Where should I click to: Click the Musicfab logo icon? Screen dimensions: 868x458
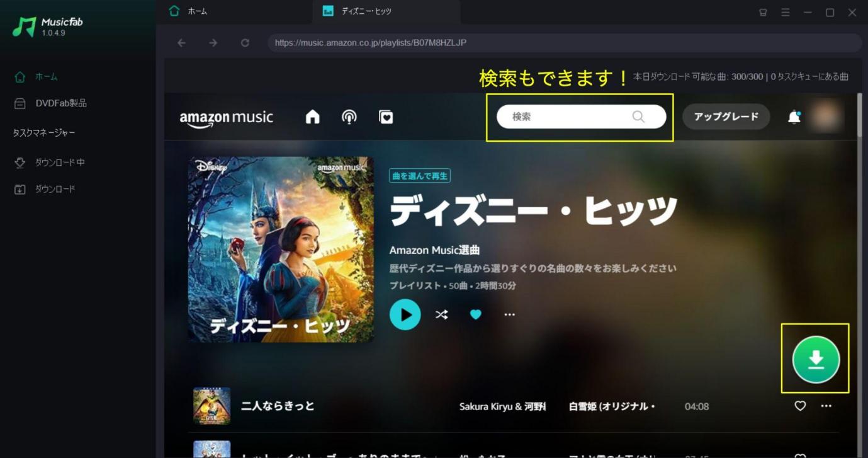pos(25,26)
